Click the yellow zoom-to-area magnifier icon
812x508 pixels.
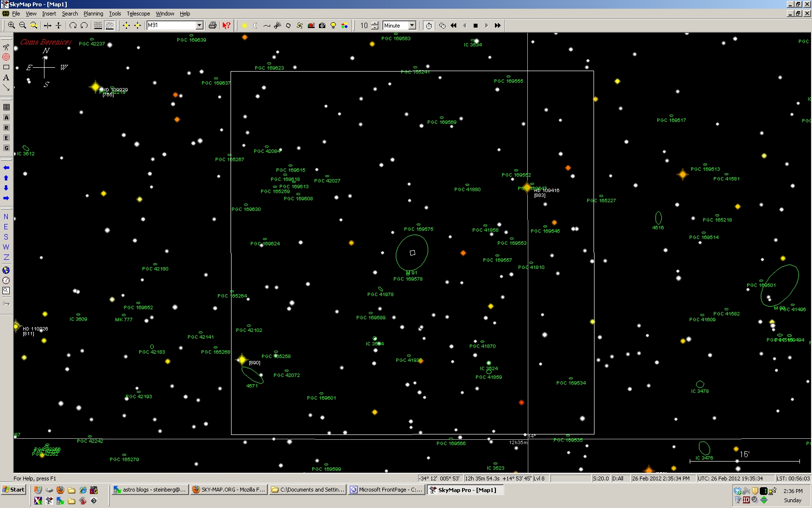pos(34,25)
